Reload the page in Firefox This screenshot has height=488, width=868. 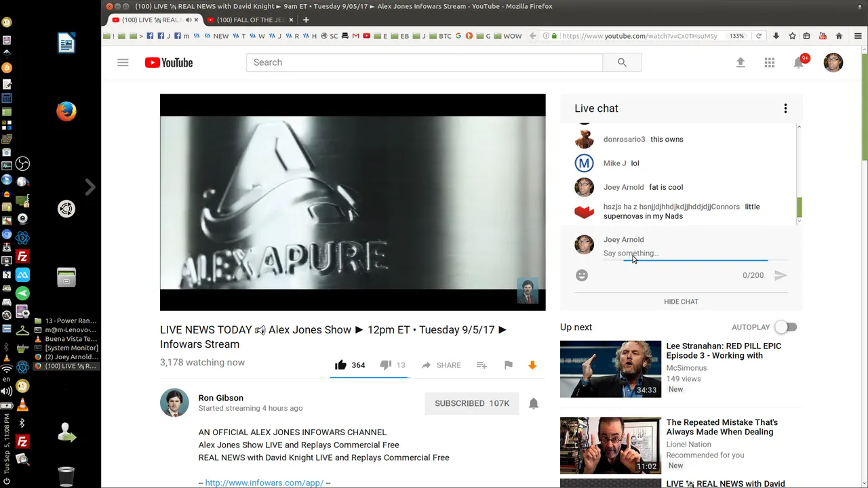759,36
